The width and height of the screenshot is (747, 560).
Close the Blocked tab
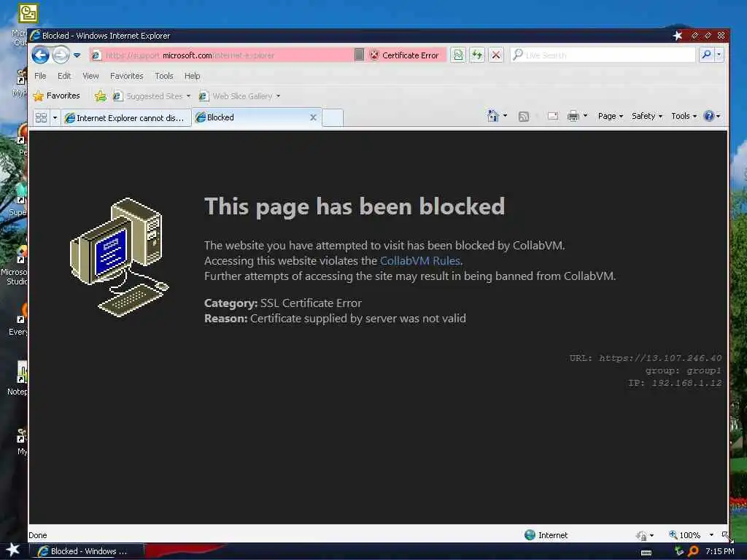(x=313, y=117)
